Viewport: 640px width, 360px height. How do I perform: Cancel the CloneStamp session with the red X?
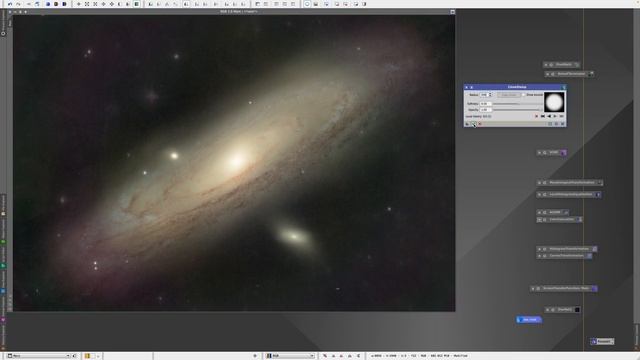click(x=480, y=124)
